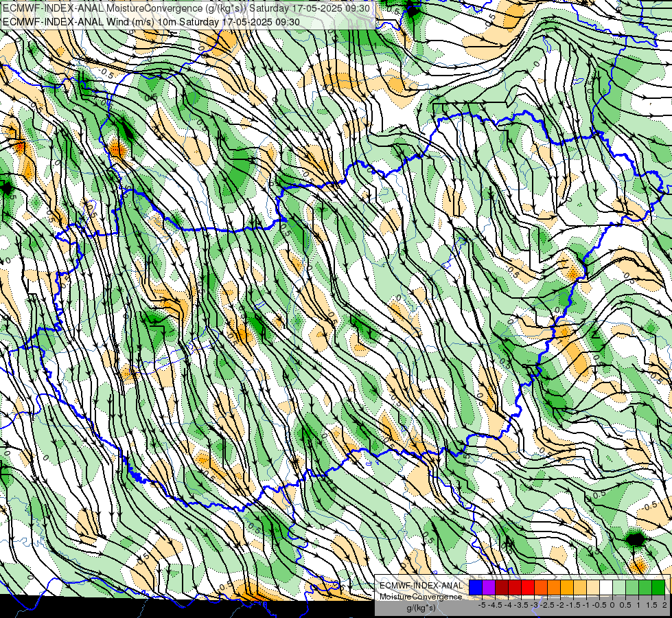Click the legend tick label -1
This screenshot has height=618, width=672.
[586, 605]
